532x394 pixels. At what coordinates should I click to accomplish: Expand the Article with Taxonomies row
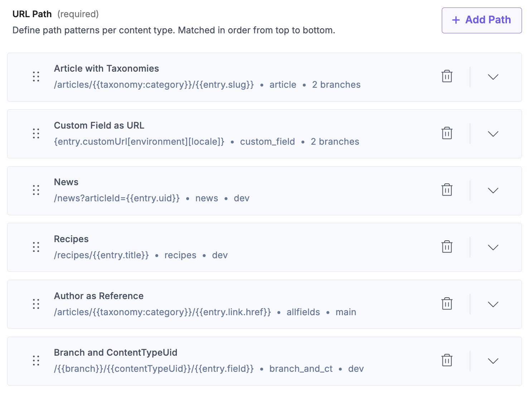pos(493,77)
